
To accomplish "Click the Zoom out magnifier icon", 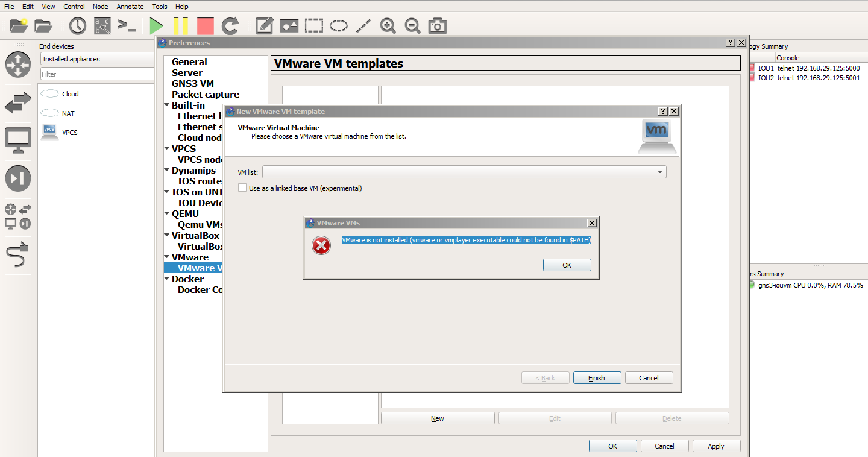I will coord(412,26).
